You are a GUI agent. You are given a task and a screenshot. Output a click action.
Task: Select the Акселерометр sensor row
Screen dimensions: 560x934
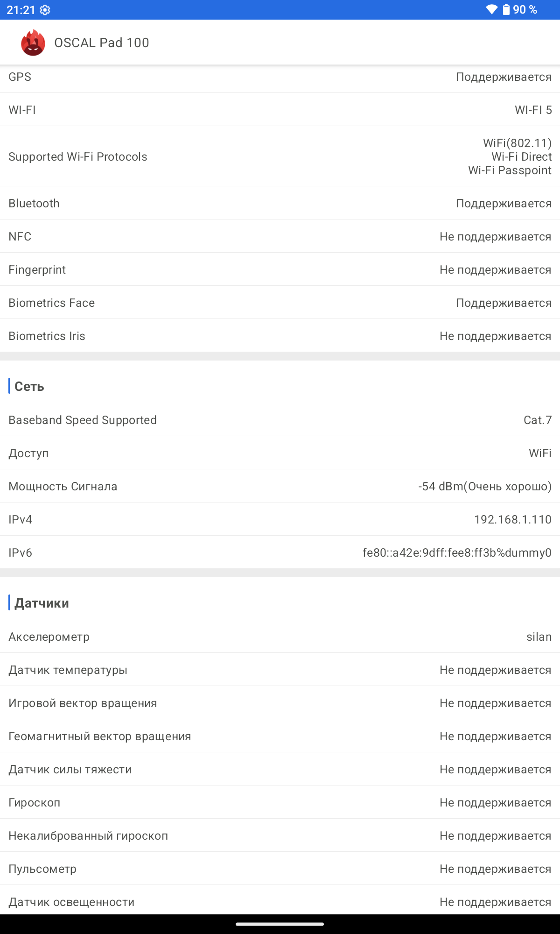pyautogui.click(x=280, y=637)
